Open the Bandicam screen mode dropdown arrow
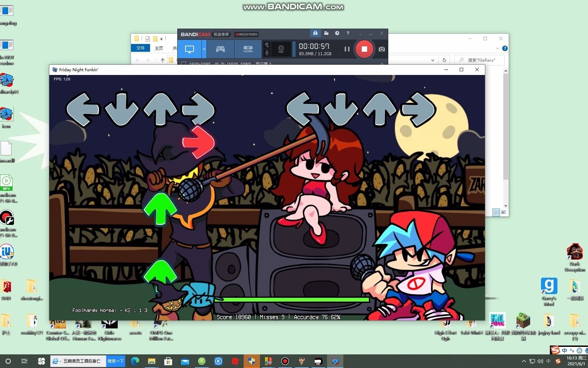Screen dimensions: 588x368 (x=204, y=49)
